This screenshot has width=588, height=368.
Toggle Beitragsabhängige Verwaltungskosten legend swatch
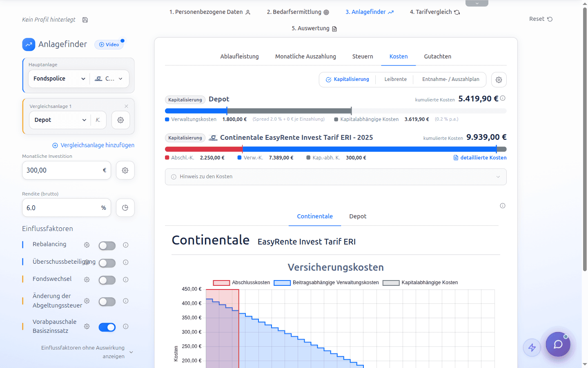point(282,283)
